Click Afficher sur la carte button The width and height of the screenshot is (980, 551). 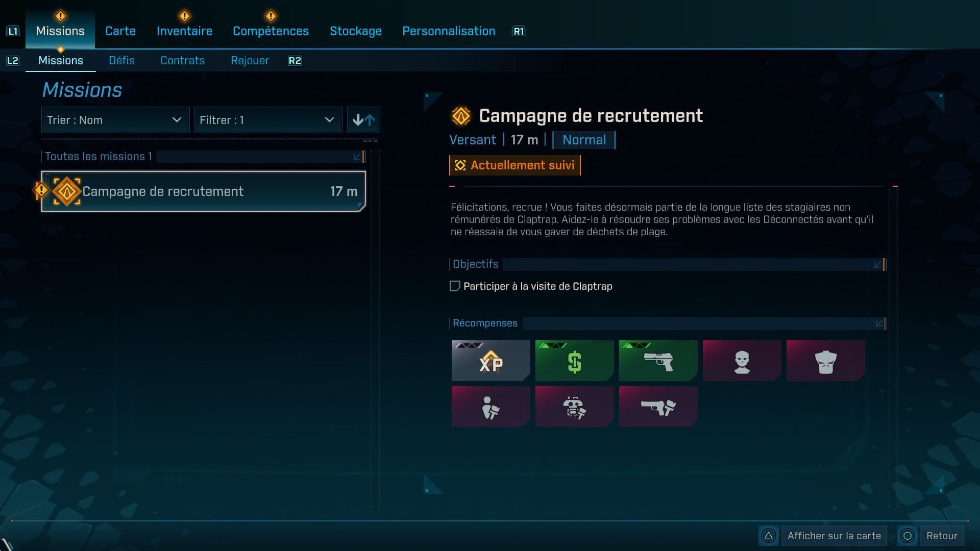pos(834,536)
